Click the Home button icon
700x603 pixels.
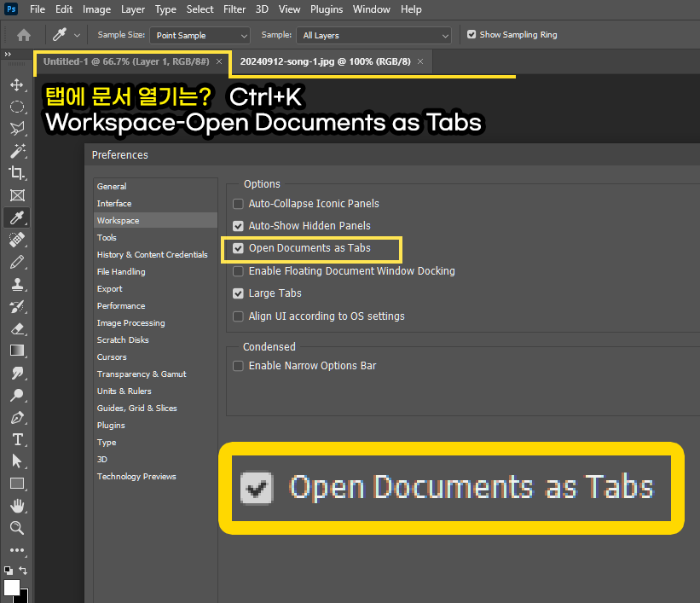24,35
